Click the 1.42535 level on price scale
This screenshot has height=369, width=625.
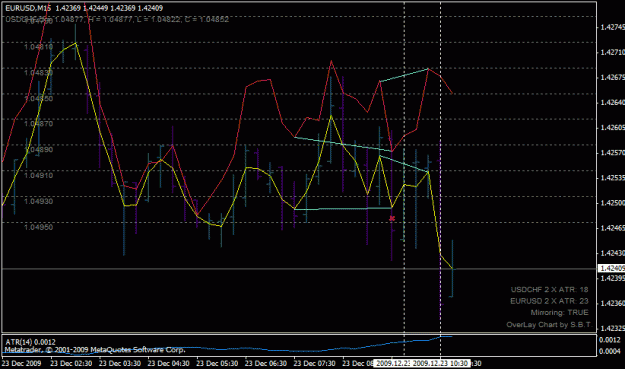[612, 178]
